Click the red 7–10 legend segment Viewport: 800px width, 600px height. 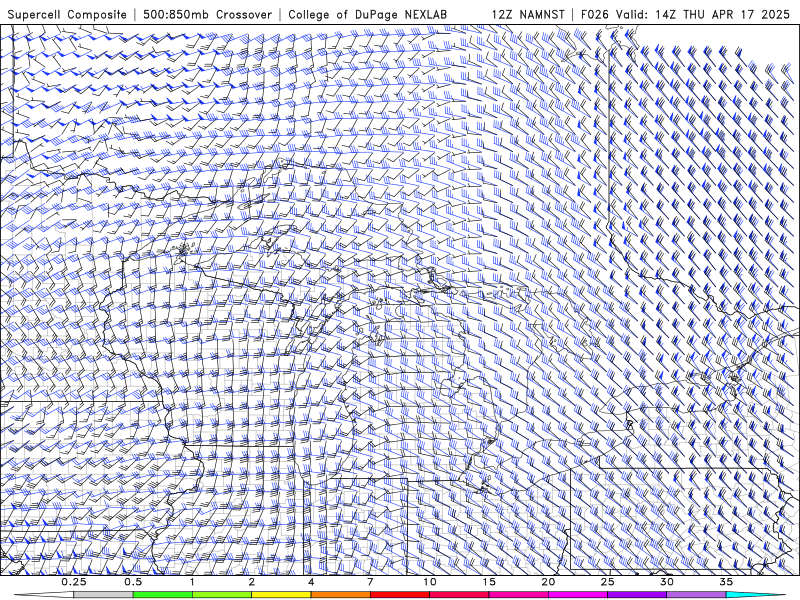pos(400,595)
